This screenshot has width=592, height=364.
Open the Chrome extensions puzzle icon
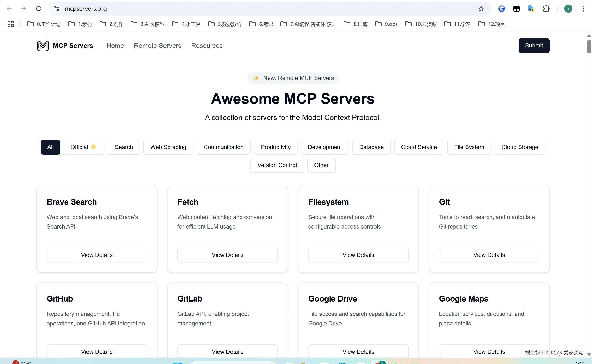click(x=546, y=9)
